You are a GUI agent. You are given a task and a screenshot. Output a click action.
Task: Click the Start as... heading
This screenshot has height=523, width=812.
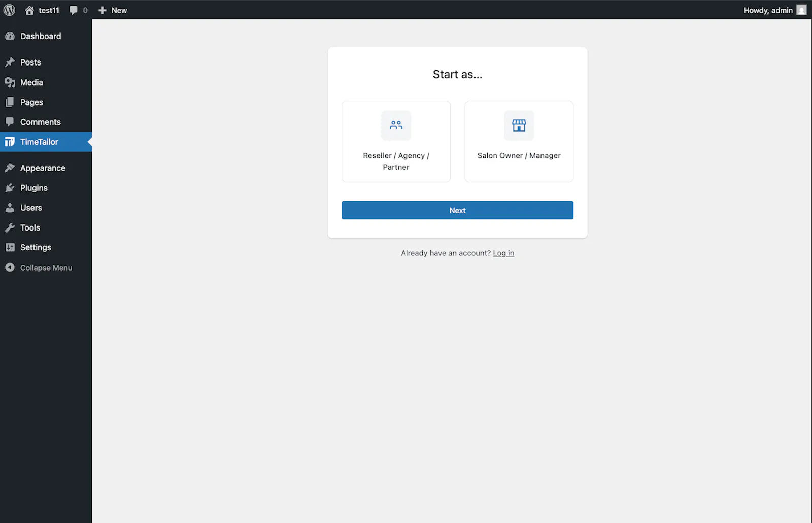pyautogui.click(x=457, y=74)
